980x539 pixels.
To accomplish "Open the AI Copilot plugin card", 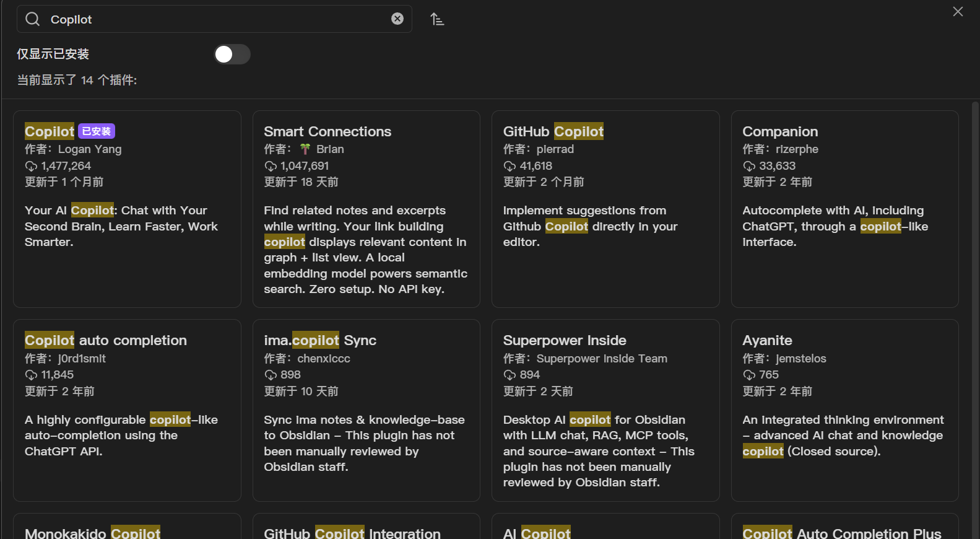I will pyautogui.click(x=605, y=527).
